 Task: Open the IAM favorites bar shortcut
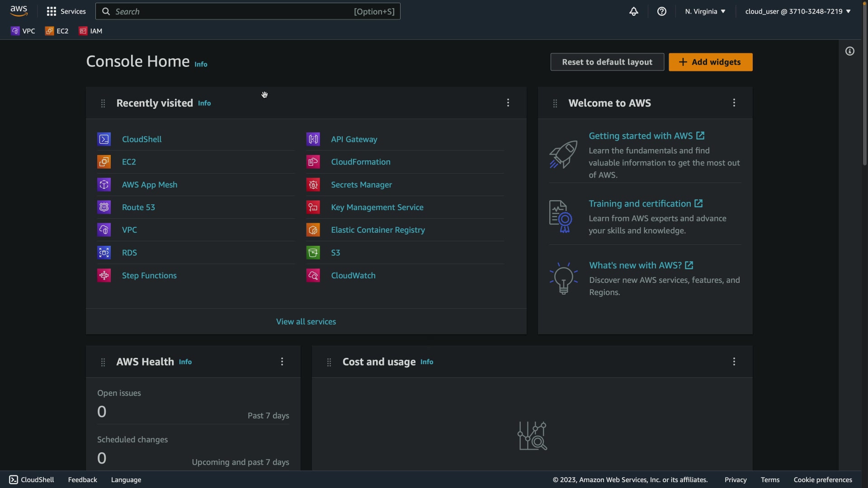point(91,31)
